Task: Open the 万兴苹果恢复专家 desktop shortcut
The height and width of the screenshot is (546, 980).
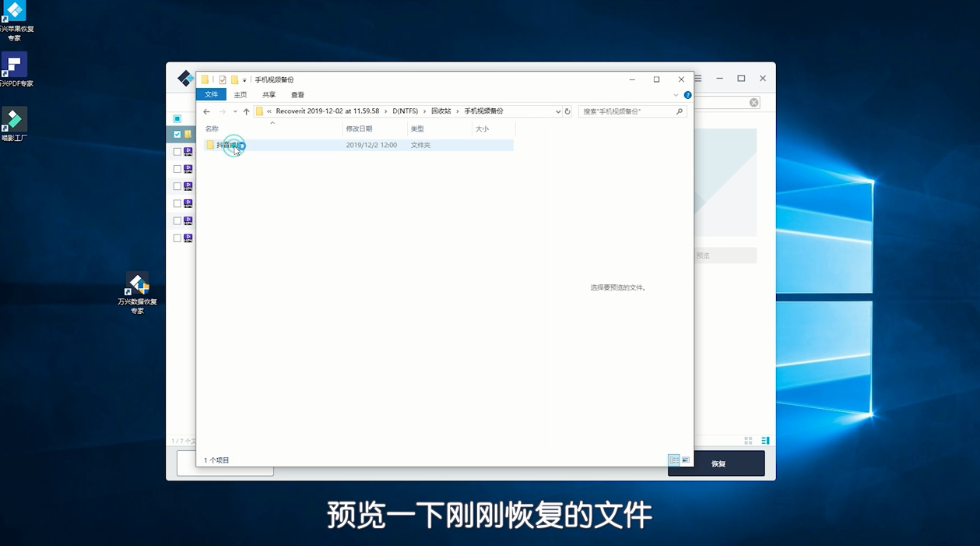Action: click(15, 21)
